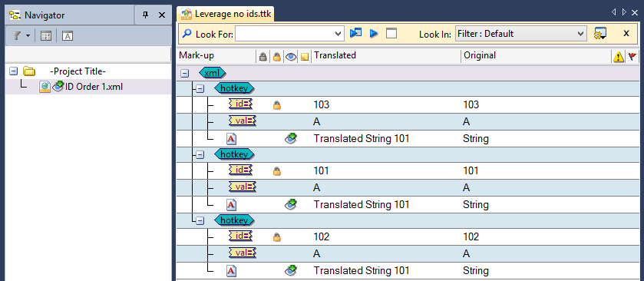
Task: Select the first hotkey tag label
Action: coord(234,88)
